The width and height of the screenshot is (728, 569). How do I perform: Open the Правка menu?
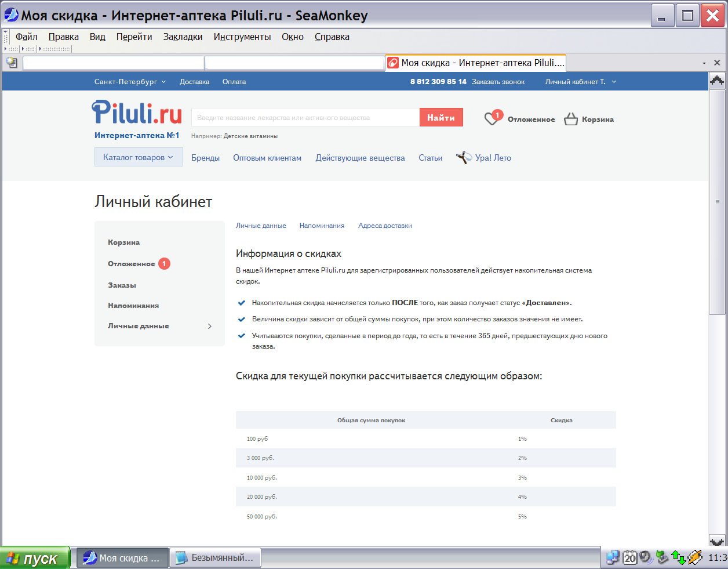point(64,37)
